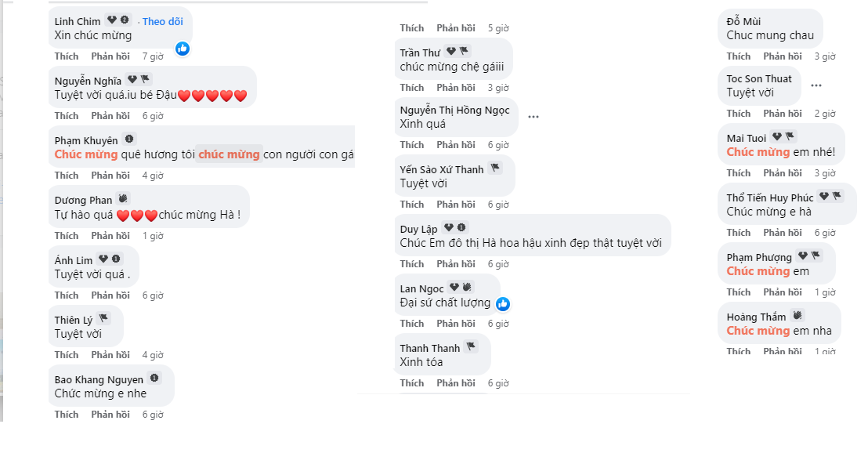868x453 pixels.
Task: Click Phản hồi under Ánh Lim's comment
Action: [110, 295]
